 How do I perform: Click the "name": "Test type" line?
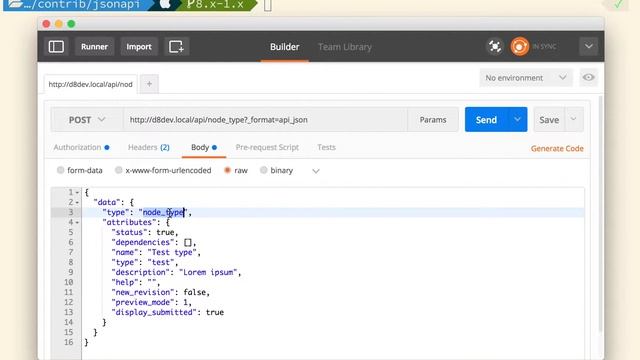click(156, 252)
